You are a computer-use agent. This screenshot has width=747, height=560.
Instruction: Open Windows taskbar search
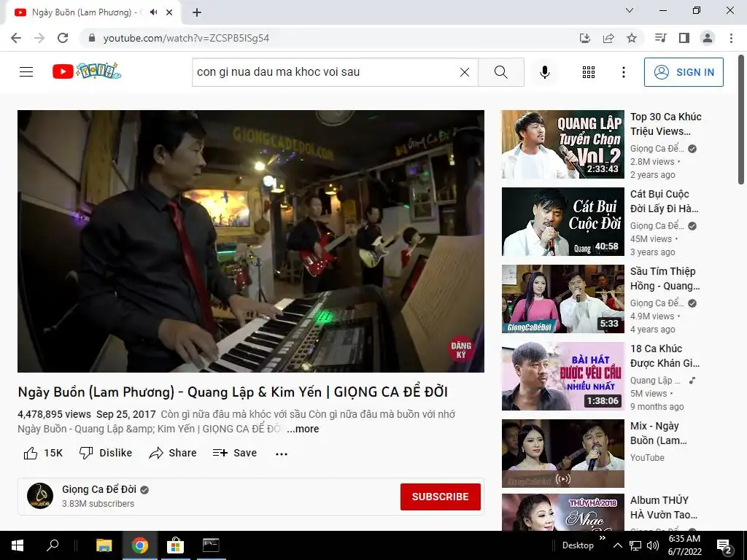tap(53, 545)
